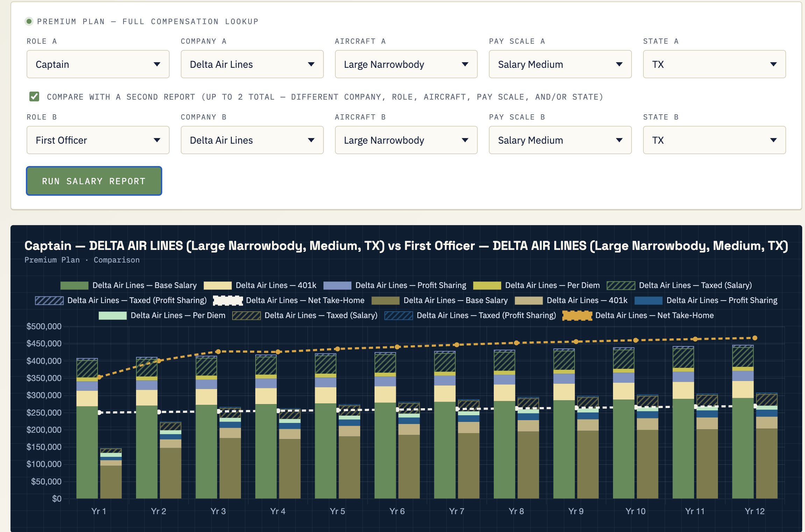This screenshot has height=532, width=805.
Task: Click the Premium Plan full compensation lookup heading
Action: pos(148,21)
